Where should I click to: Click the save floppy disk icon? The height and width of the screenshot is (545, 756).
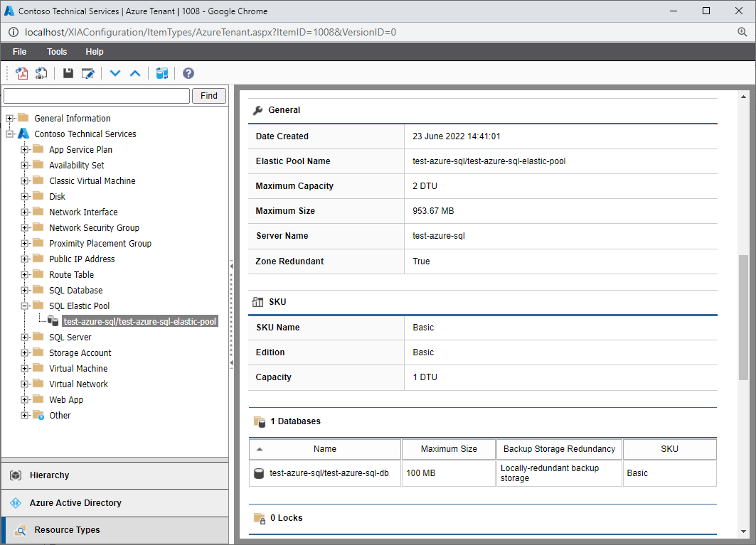point(68,73)
